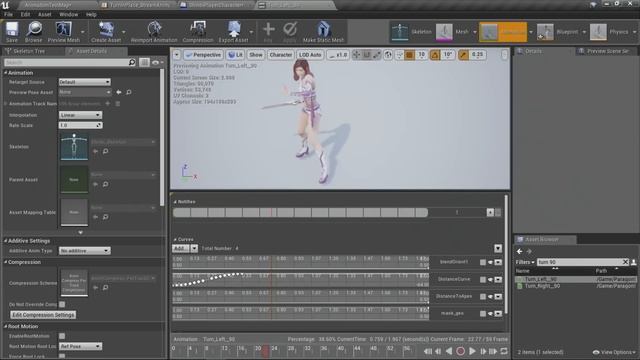Clear the Asset Browser search text
The width and height of the screenshot is (640, 360).
pyautogui.click(x=625, y=262)
